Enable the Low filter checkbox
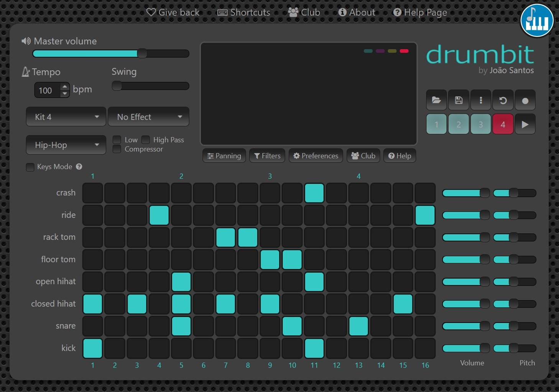 (x=117, y=140)
